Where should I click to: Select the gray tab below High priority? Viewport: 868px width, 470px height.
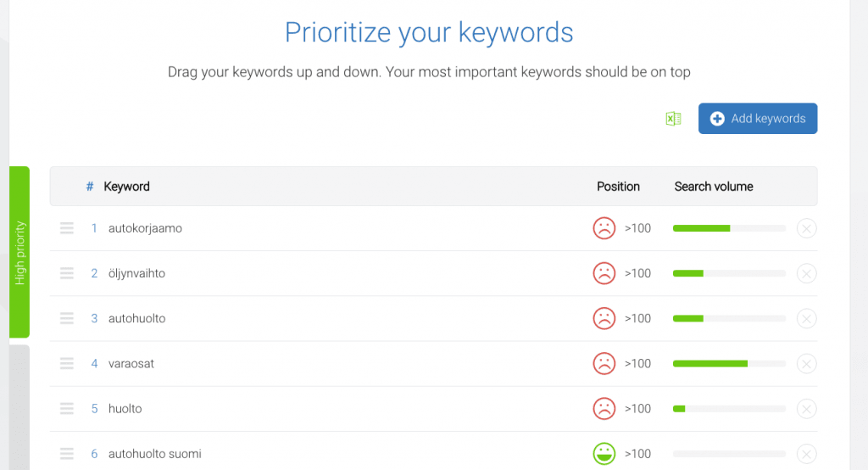tap(19, 407)
